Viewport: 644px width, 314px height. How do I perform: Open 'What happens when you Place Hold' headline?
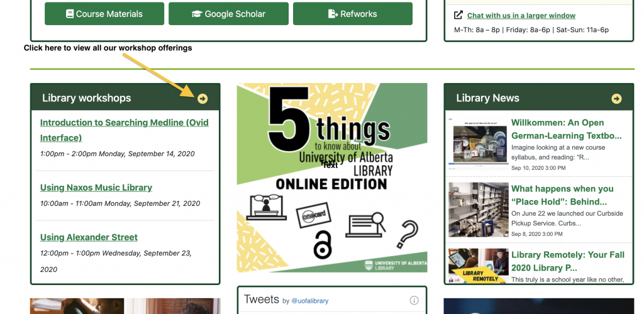point(562,195)
